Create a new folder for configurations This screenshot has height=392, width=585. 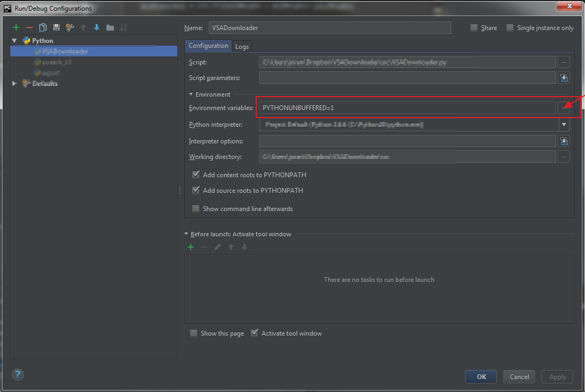tap(110, 27)
